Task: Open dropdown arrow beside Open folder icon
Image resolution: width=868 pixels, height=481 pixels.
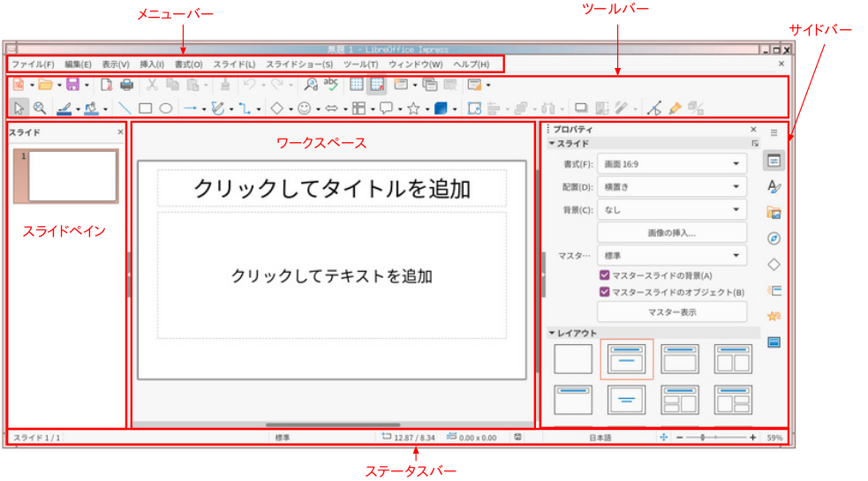Action: point(59,86)
